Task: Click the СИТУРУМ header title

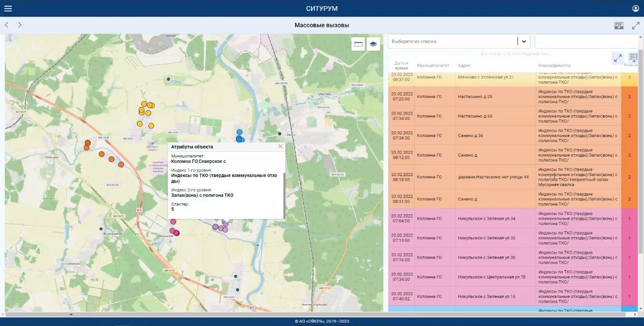Action: [322, 8]
